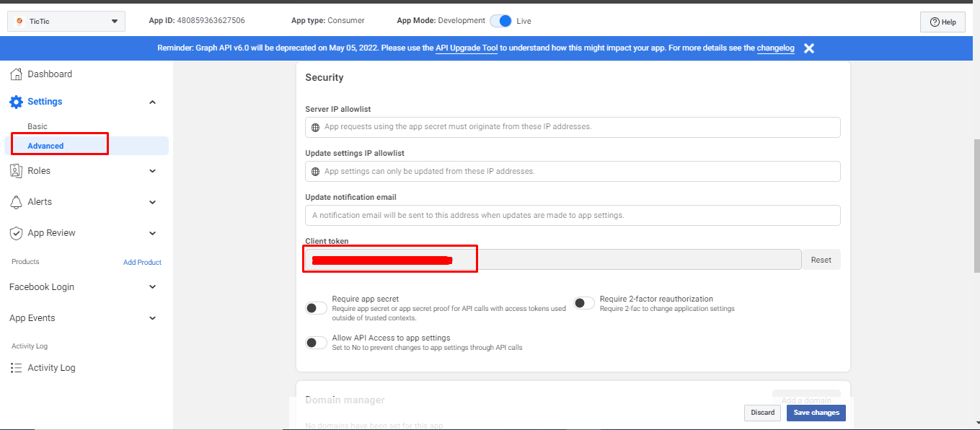Turn on Allow API Access toggle

pyautogui.click(x=316, y=343)
